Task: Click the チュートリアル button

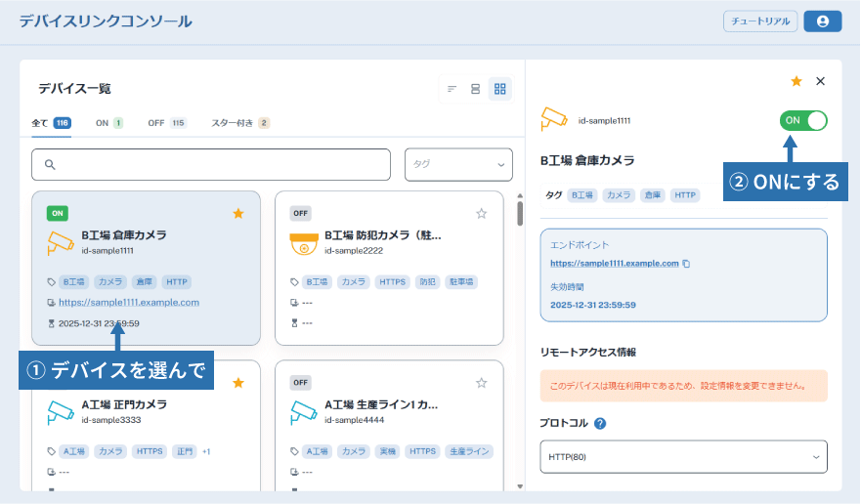Action: 760,21
